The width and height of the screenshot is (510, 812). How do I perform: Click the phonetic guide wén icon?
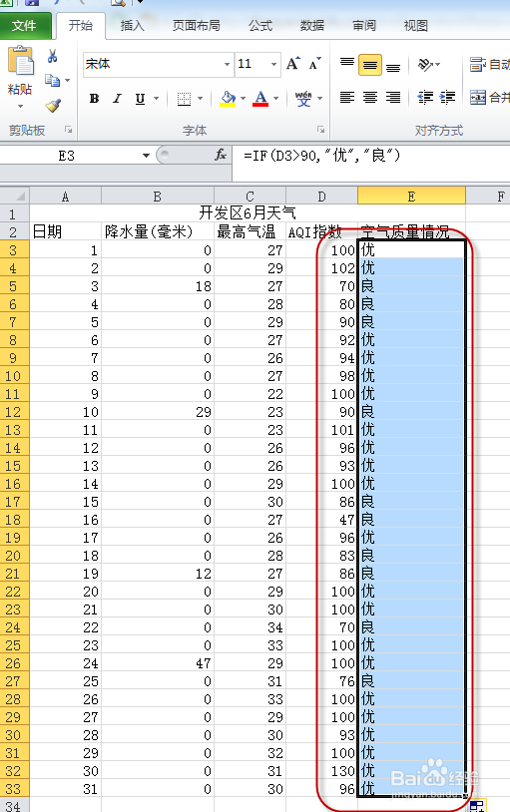point(303,99)
